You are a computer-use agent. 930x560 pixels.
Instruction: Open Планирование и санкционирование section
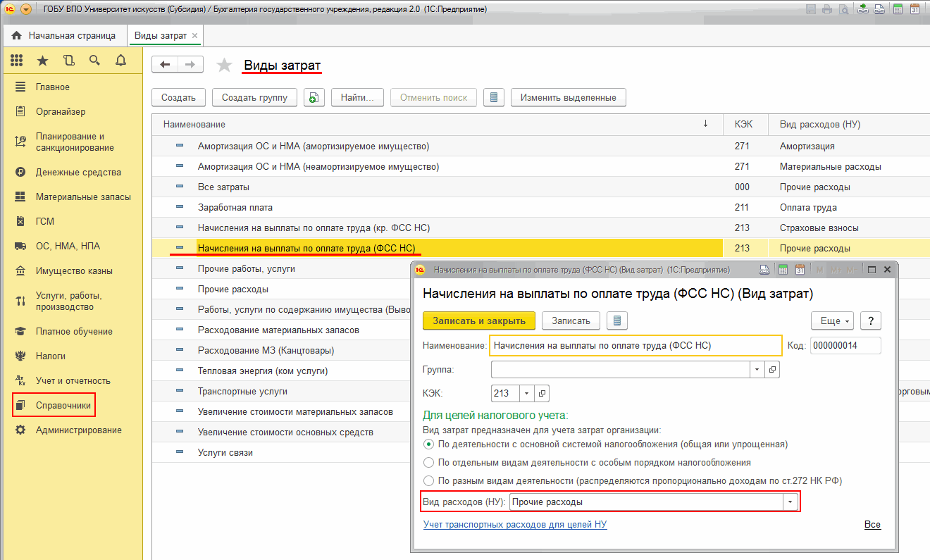coord(71,142)
